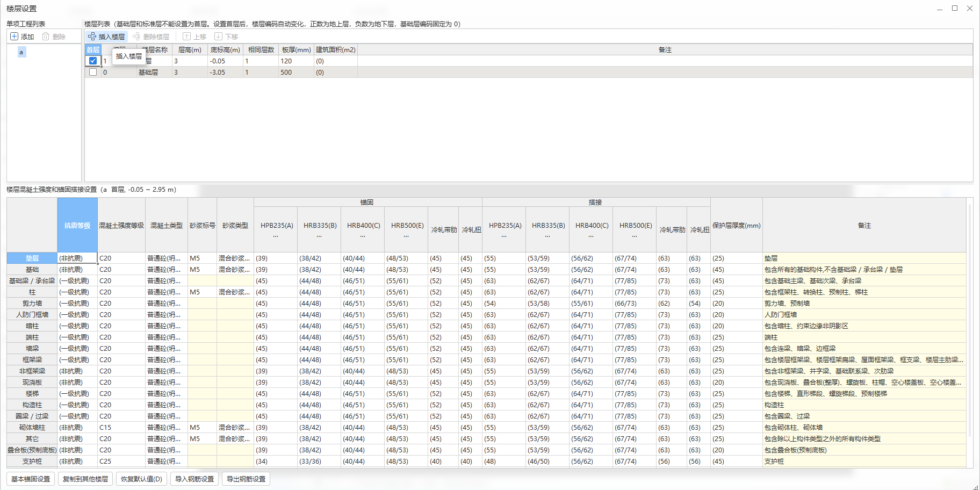The image size is (980, 490).
Task: Click the 删除 delete project icon
Action: coord(46,37)
